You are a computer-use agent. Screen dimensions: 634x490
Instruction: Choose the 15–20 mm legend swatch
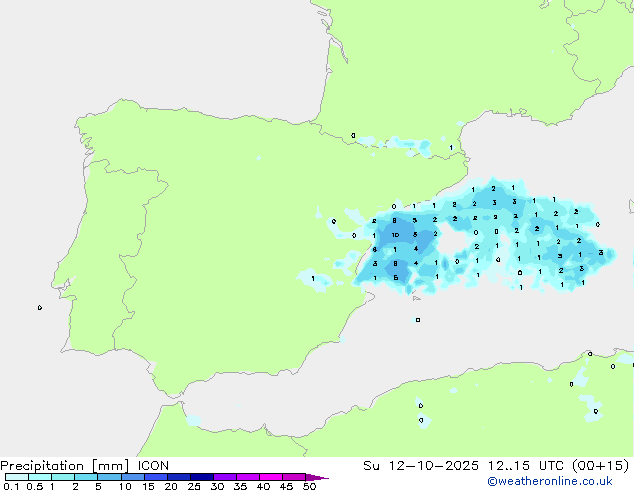click(x=155, y=477)
